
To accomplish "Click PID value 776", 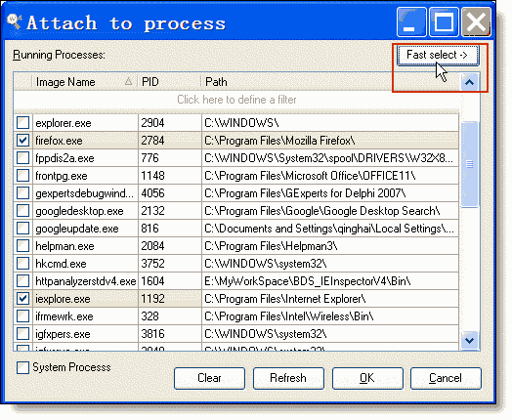I will tap(149, 158).
